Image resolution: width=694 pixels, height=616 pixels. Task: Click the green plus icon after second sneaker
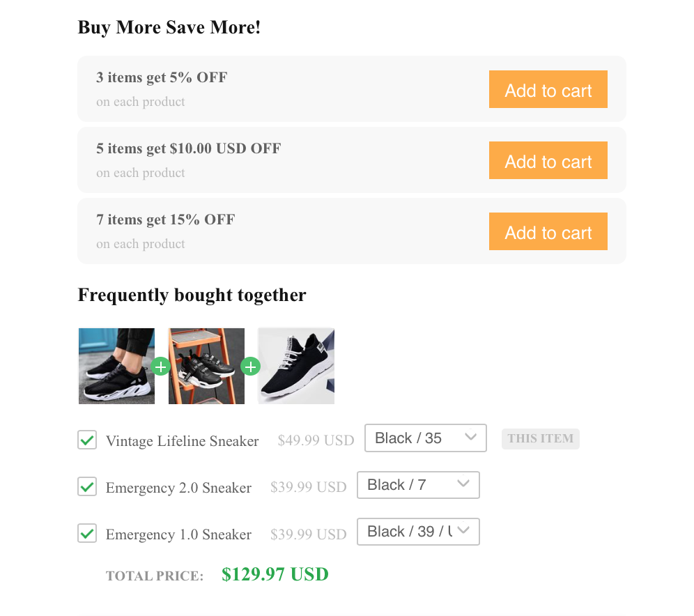251,366
